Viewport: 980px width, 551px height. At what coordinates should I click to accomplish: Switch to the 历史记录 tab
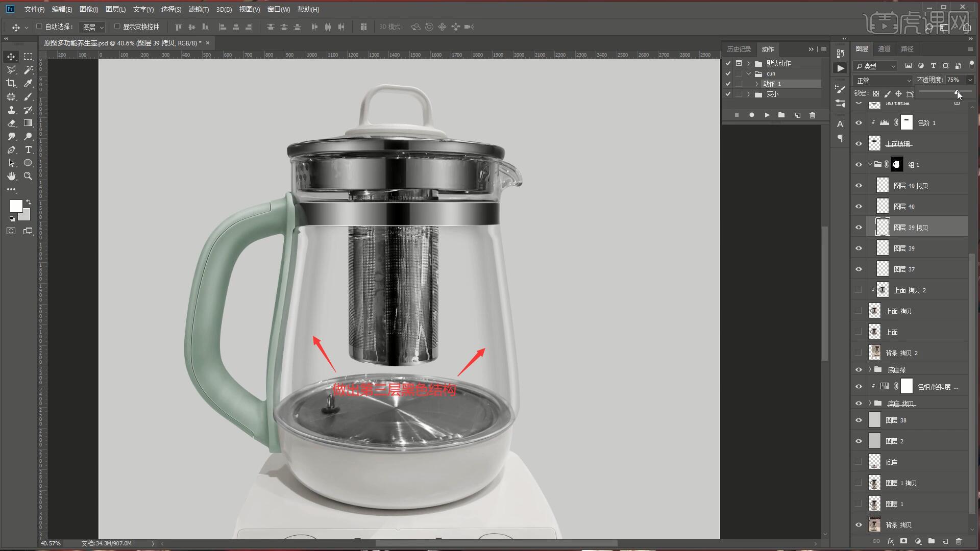click(x=739, y=49)
